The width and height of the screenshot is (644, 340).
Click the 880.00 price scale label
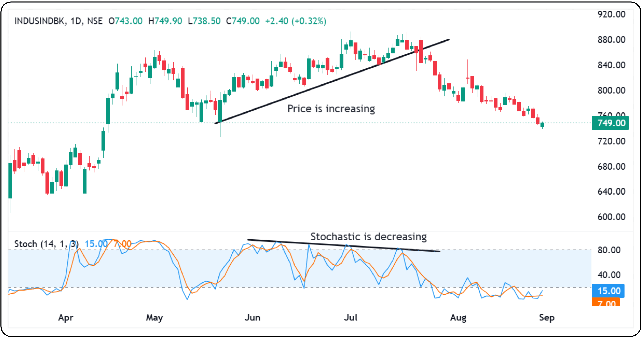point(611,40)
